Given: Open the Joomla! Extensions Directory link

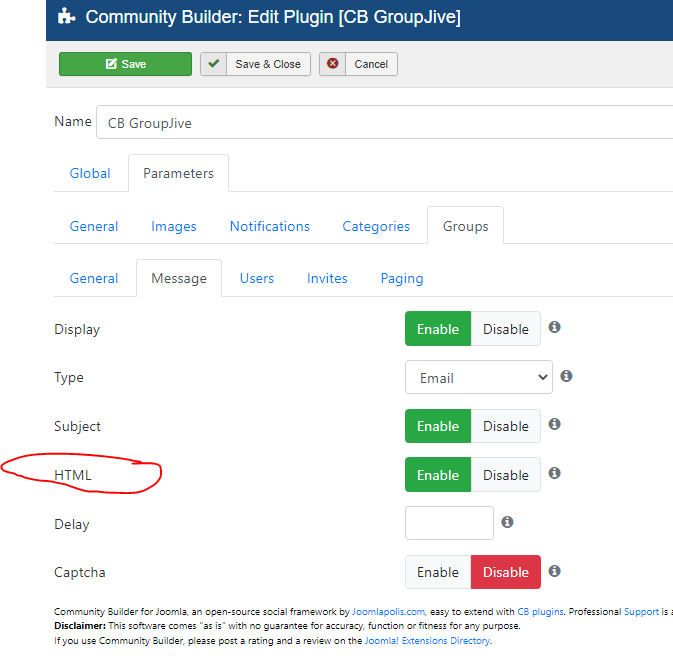Looking at the screenshot, I should coord(427,640).
